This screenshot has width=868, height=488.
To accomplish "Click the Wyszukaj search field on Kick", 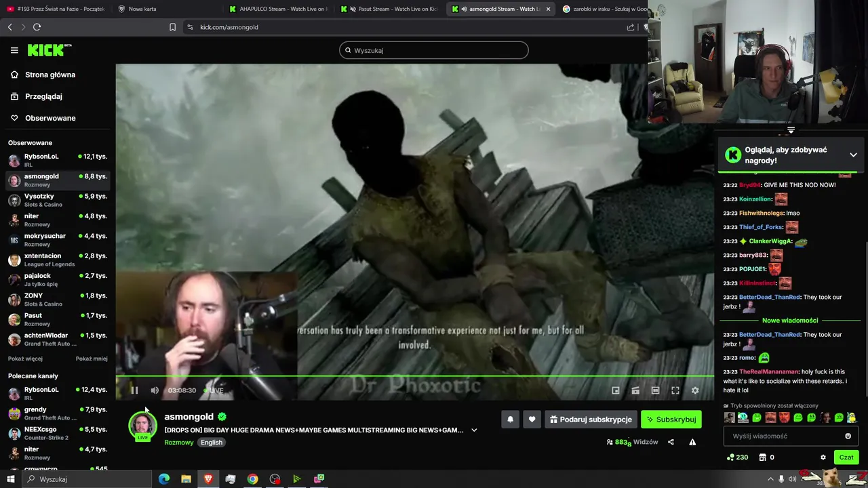I will click(434, 50).
